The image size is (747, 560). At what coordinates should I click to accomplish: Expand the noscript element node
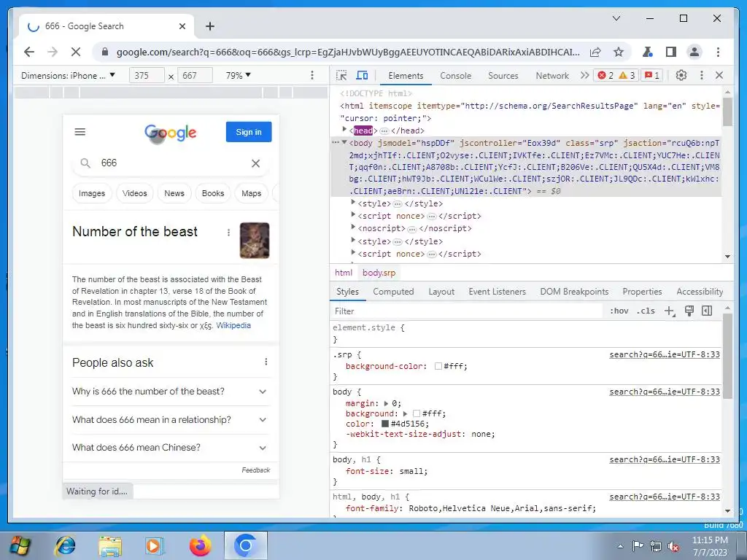[353, 227]
